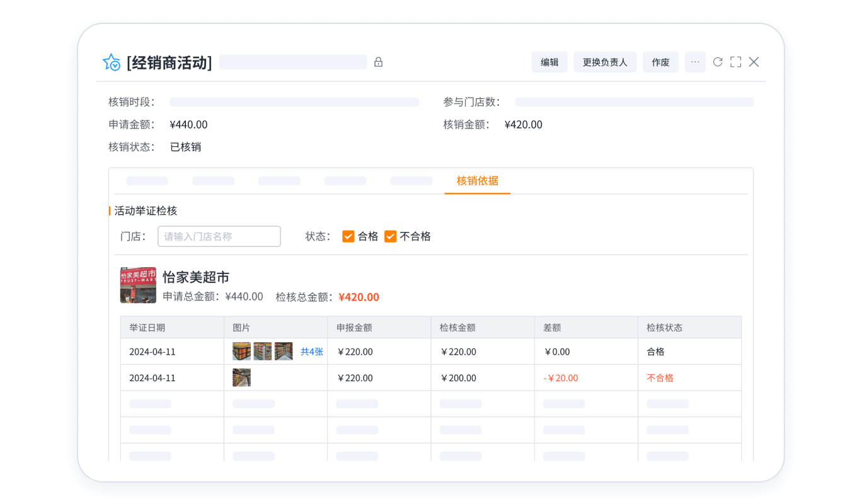Open the 怡家美超市 store logo image

pyautogui.click(x=138, y=285)
